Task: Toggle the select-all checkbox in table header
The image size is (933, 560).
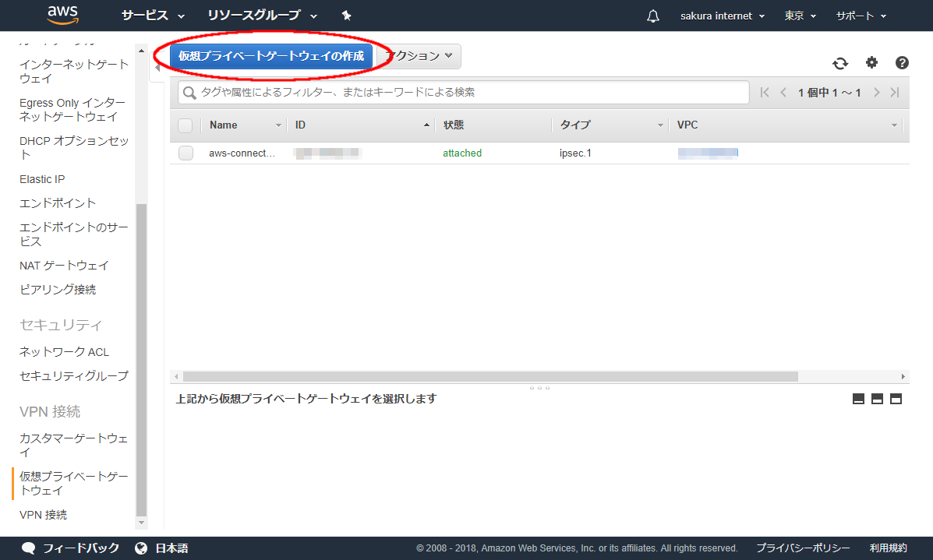Action: click(186, 125)
